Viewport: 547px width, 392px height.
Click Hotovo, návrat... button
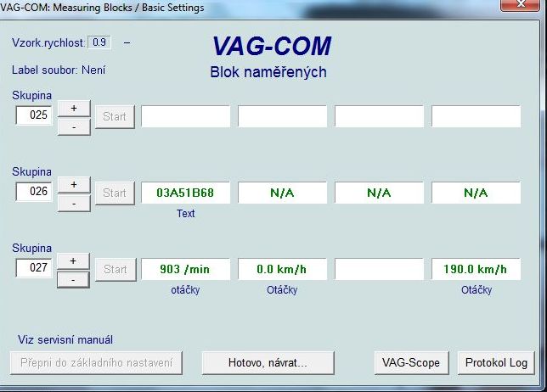268,363
